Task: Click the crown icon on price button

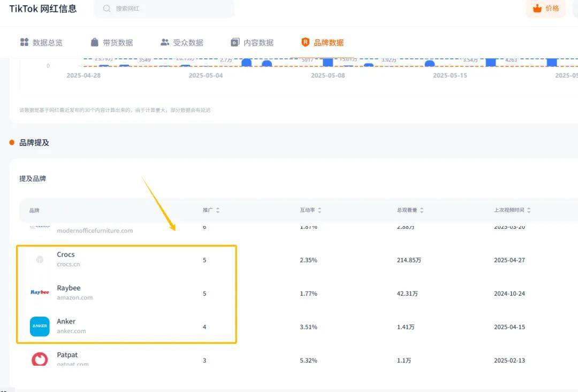Action: click(537, 9)
